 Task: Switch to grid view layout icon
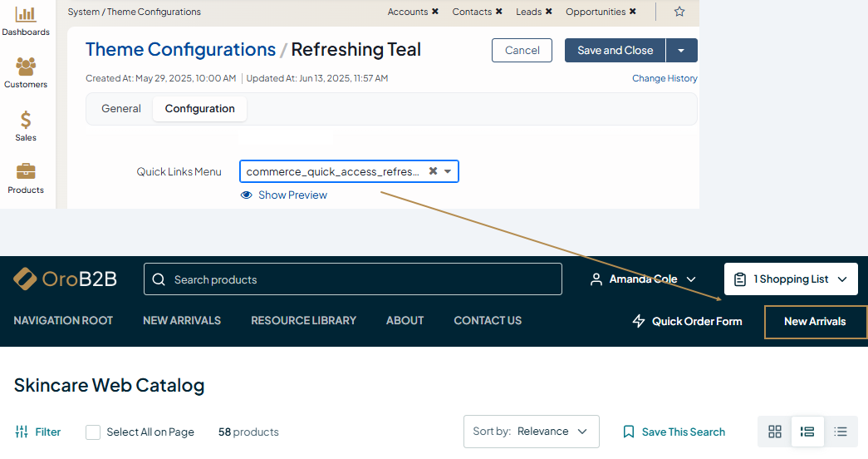click(775, 432)
